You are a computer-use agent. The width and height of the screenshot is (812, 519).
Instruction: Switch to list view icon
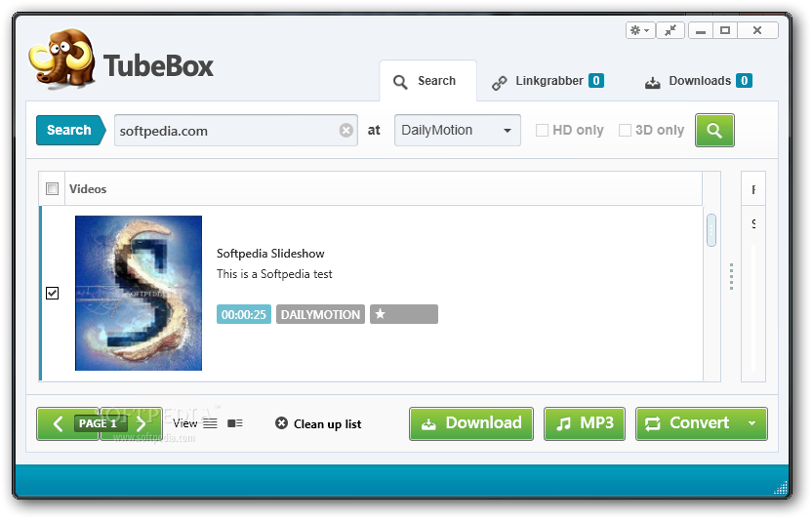(x=210, y=423)
